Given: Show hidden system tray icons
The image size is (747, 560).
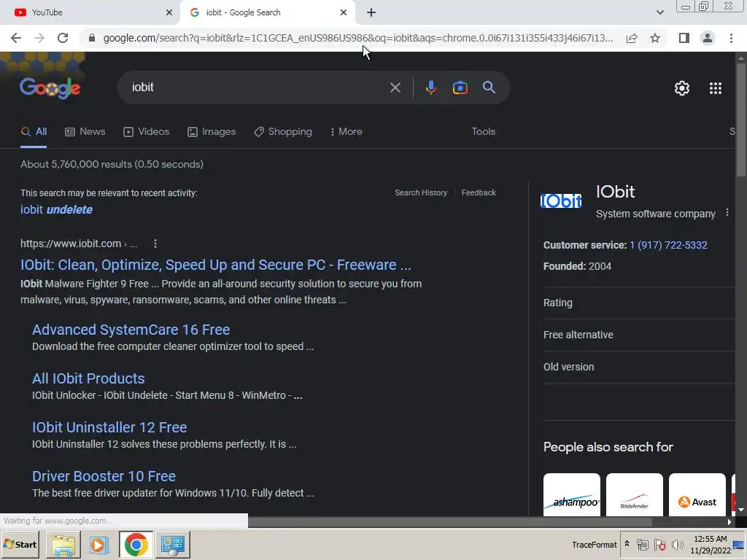Looking at the screenshot, I should (627, 544).
